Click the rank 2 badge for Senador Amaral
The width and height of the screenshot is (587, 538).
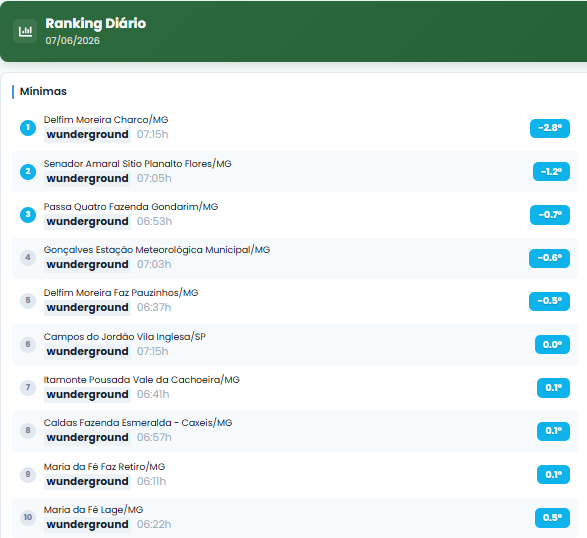click(28, 171)
